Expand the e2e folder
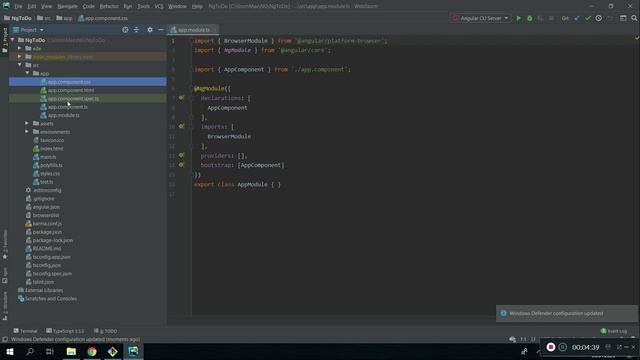The height and width of the screenshot is (360, 640). pyautogui.click(x=20, y=48)
